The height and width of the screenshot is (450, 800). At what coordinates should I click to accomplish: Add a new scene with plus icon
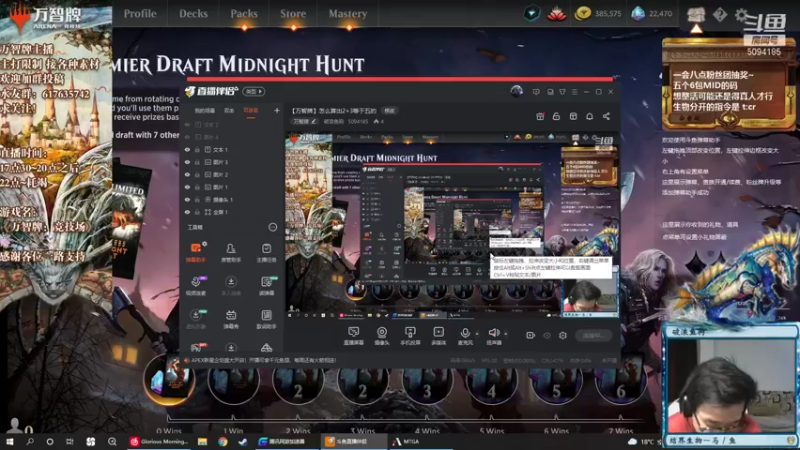pyautogui.click(x=277, y=110)
